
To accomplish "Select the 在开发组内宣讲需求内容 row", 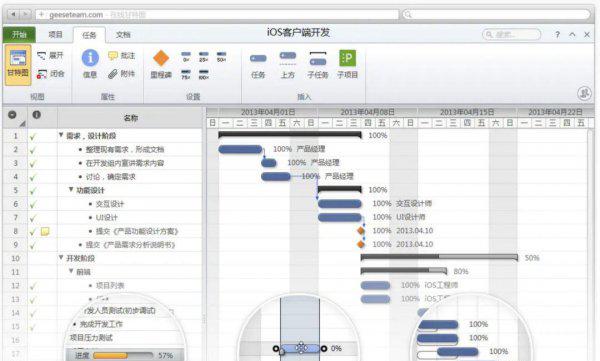I will tap(103, 163).
